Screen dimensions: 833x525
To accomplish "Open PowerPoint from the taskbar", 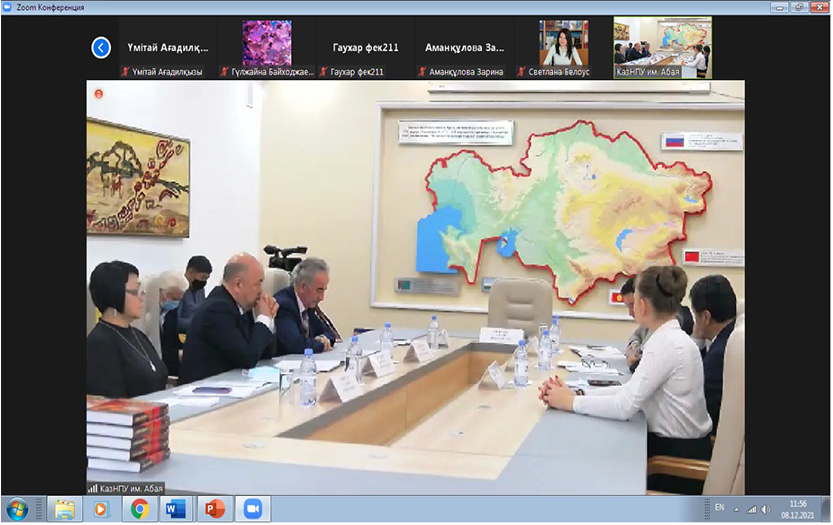I will click(x=213, y=509).
